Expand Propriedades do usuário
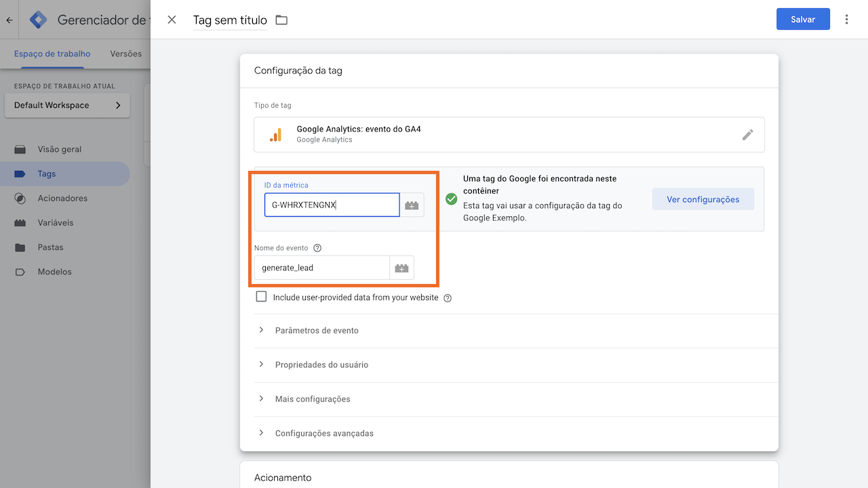868x488 pixels. (x=321, y=365)
